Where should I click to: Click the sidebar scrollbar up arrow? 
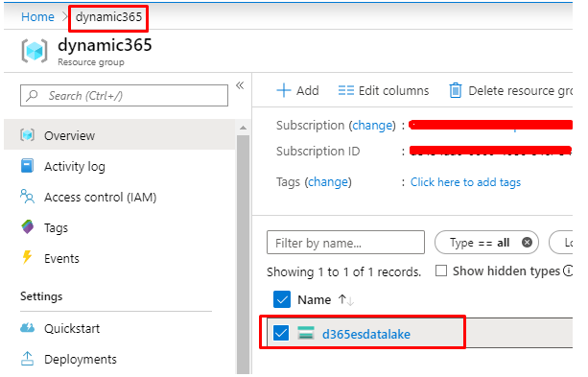[243, 128]
